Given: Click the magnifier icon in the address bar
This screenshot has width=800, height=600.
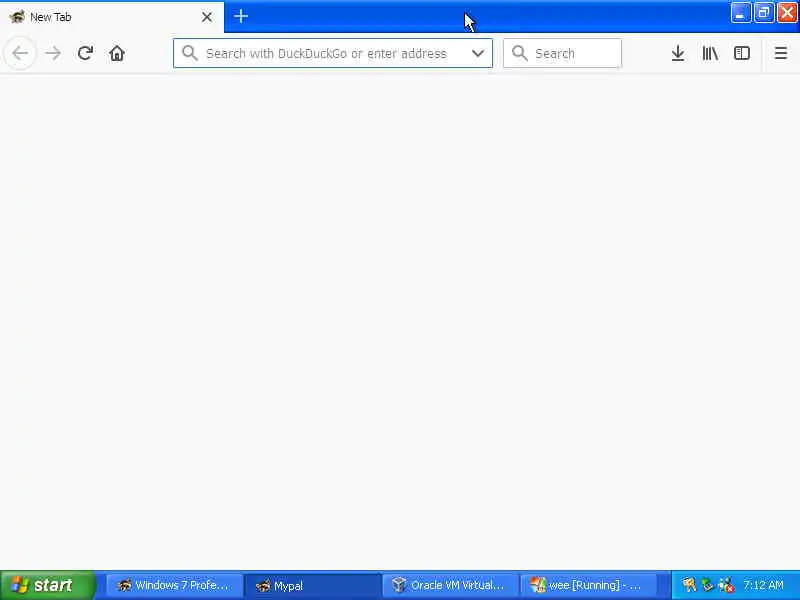Looking at the screenshot, I should (x=190, y=53).
